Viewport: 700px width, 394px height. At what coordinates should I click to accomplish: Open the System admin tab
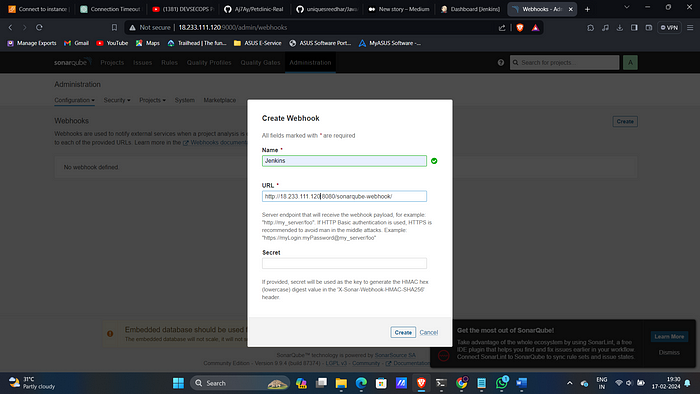pyautogui.click(x=184, y=100)
